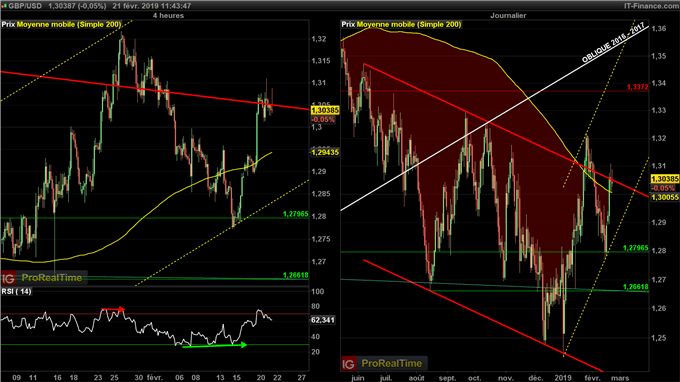Image resolution: width=680 pixels, height=382 pixels.
Task: Click 'août' on the Journalier time axis
Action: tap(416, 378)
